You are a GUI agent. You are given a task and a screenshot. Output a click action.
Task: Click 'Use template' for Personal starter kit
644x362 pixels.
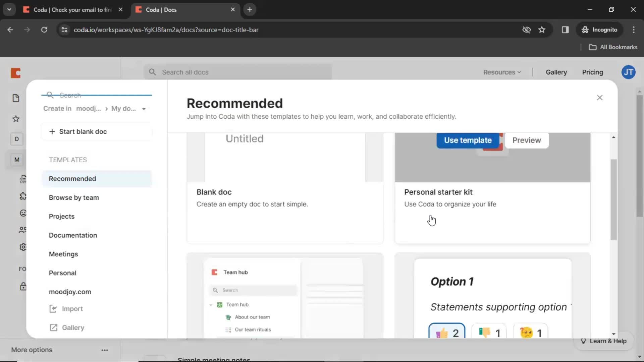point(468,140)
